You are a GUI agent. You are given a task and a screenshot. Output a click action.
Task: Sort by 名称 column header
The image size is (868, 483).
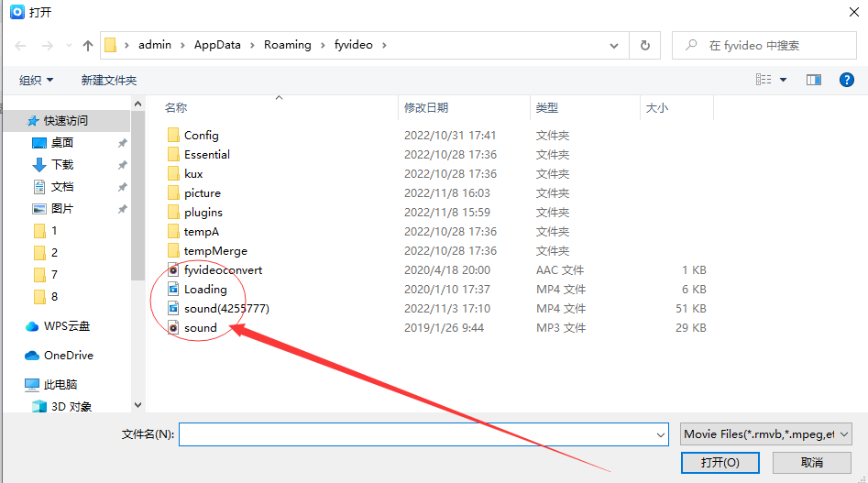click(x=176, y=108)
